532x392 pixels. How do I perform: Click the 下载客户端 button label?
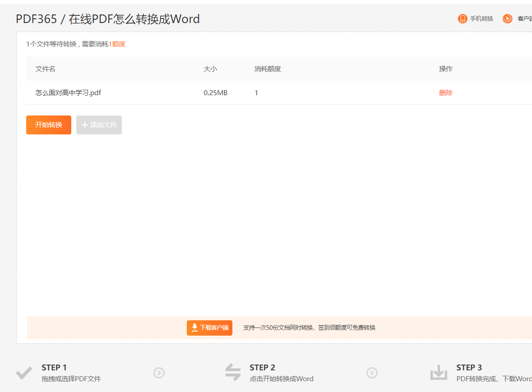214,328
